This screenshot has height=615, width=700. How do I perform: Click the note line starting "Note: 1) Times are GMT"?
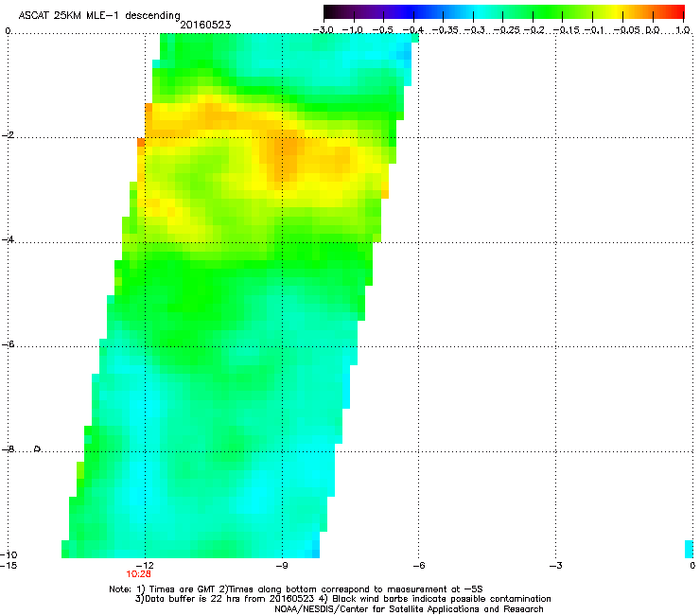coord(295,589)
